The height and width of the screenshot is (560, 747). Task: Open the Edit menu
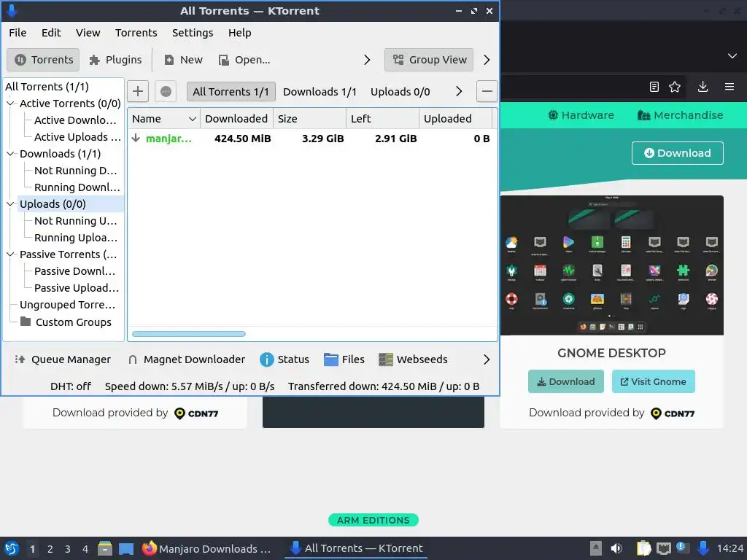pos(51,33)
